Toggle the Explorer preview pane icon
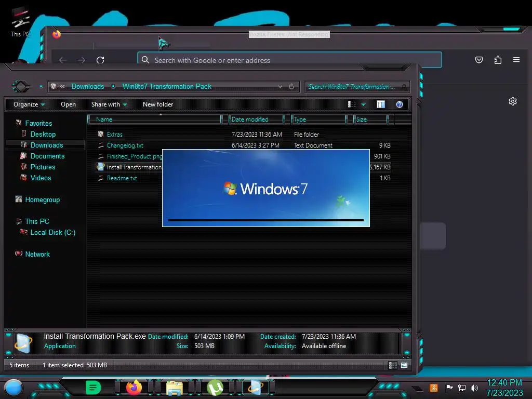This screenshot has height=399, width=532. (381, 104)
